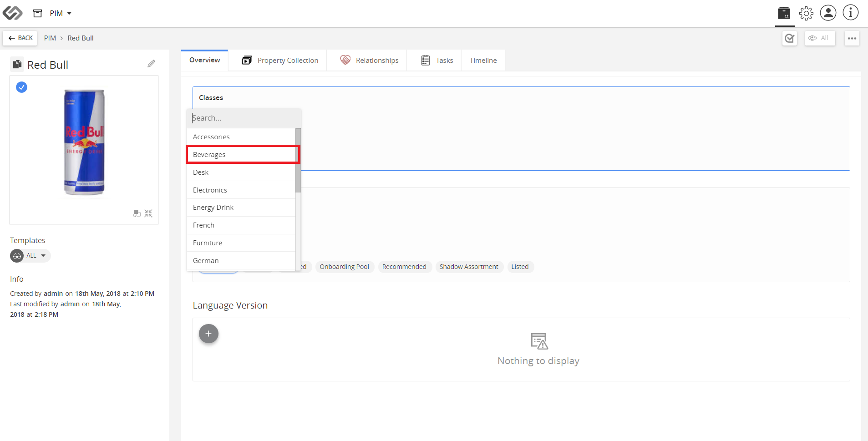Click the Recommended tag
The height and width of the screenshot is (441, 868).
[x=404, y=267]
